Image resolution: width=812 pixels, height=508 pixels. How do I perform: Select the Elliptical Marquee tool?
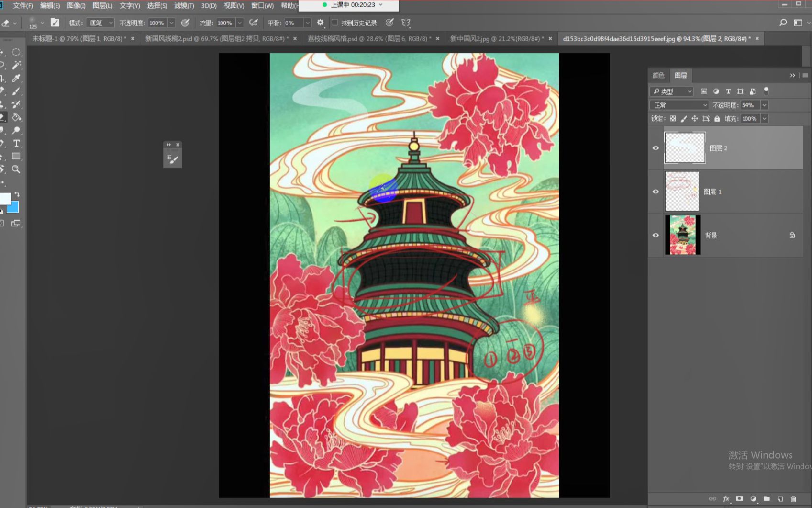click(16, 52)
